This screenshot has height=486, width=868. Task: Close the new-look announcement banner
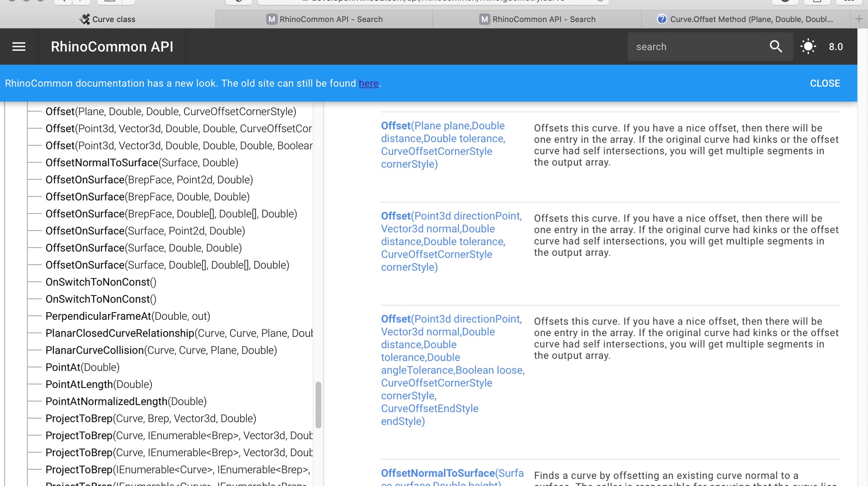click(825, 83)
